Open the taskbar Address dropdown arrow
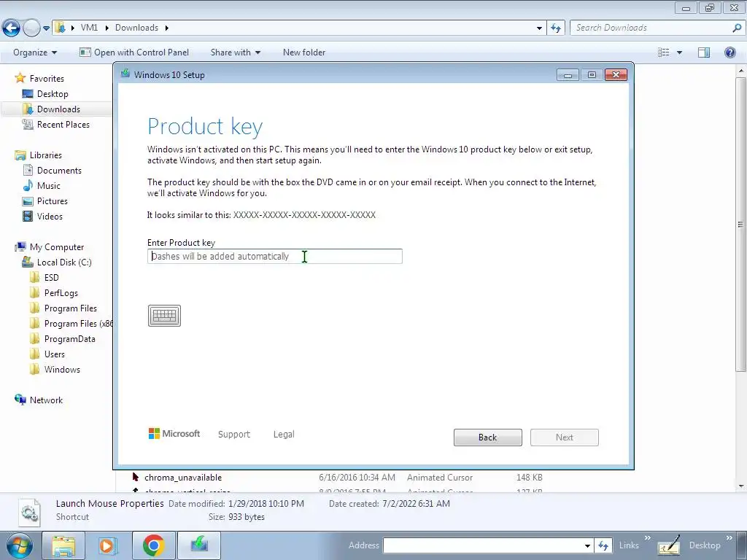This screenshot has width=747, height=560. [588, 545]
